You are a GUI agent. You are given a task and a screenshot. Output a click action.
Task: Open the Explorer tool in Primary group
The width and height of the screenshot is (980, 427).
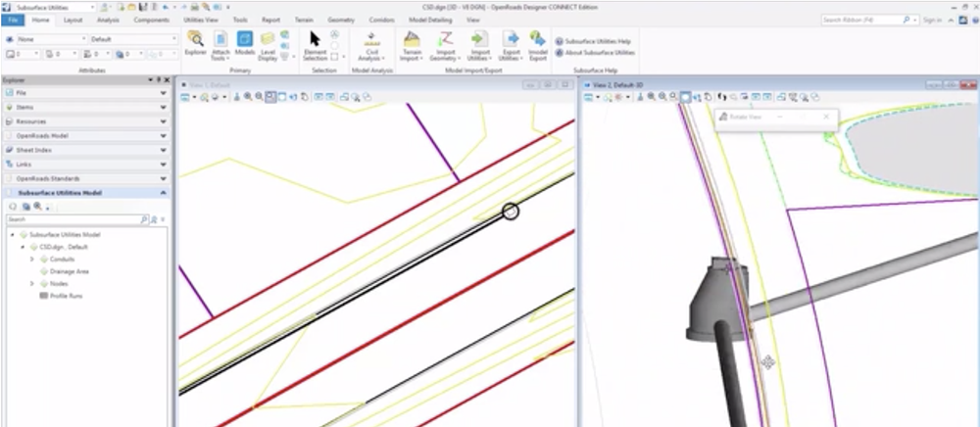click(196, 45)
